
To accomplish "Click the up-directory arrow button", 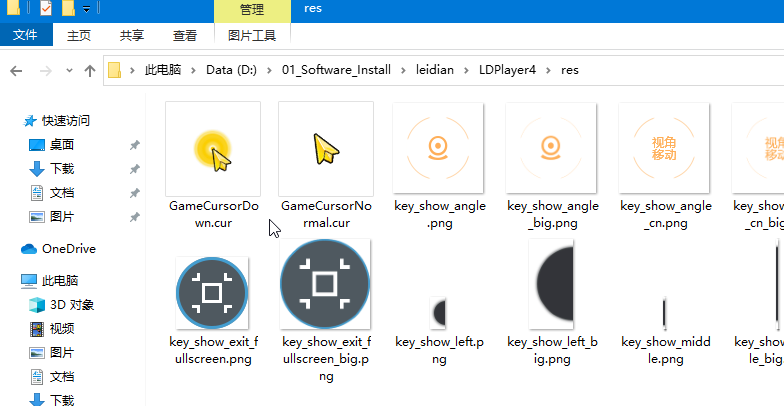I will (90, 71).
